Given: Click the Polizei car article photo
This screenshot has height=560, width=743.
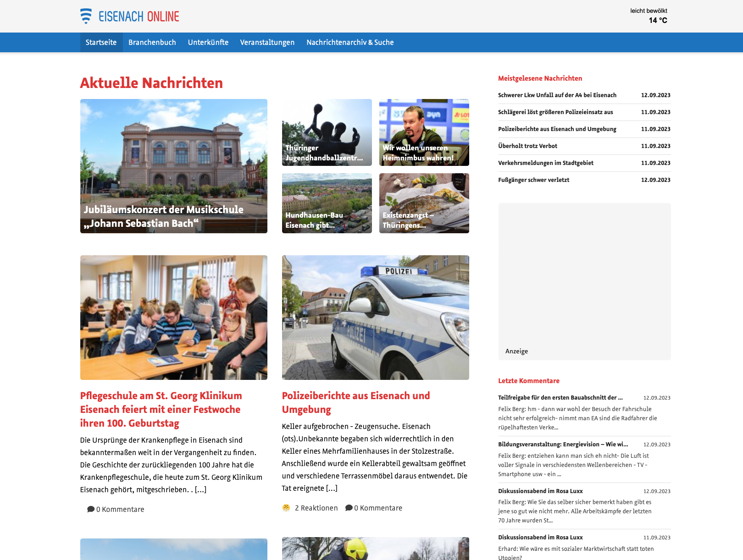Looking at the screenshot, I should tap(376, 318).
